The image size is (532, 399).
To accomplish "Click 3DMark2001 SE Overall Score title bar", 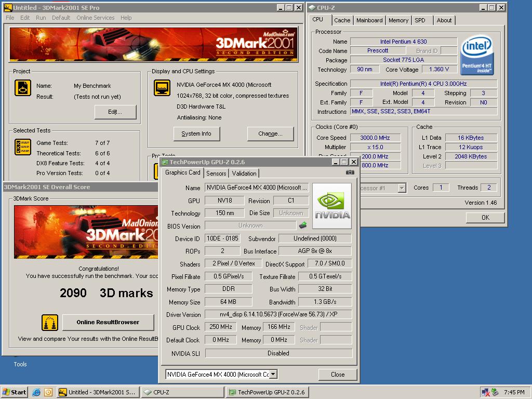I will coord(81,187).
